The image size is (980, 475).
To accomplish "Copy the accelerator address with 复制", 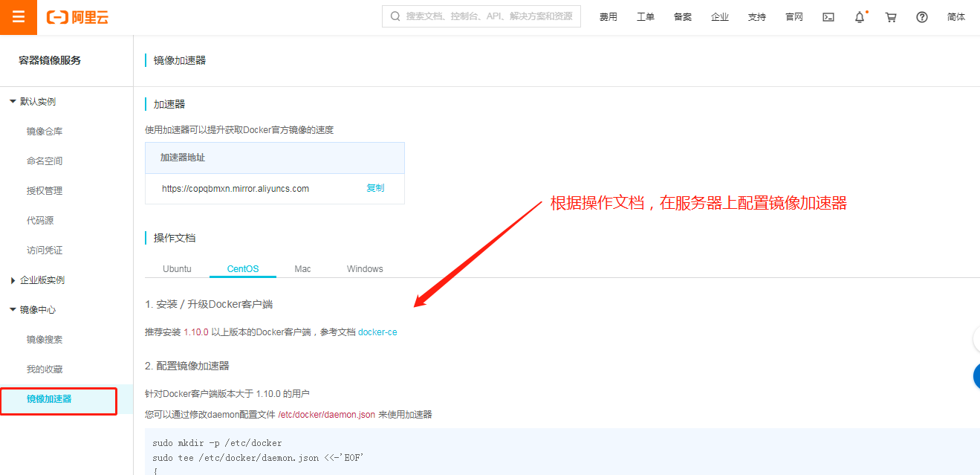I will point(375,188).
